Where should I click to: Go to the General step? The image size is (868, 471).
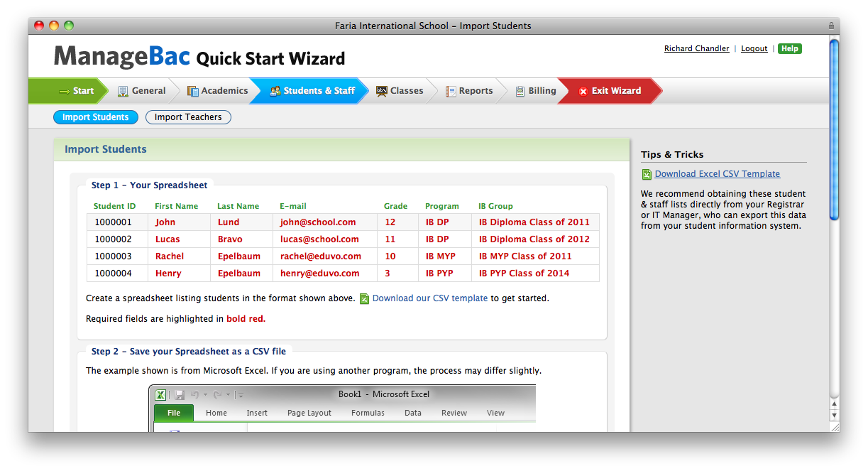[142, 91]
